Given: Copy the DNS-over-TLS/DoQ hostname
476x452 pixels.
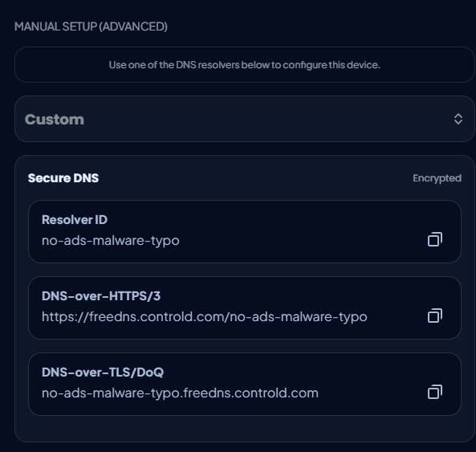Looking at the screenshot, I should 435,392.
